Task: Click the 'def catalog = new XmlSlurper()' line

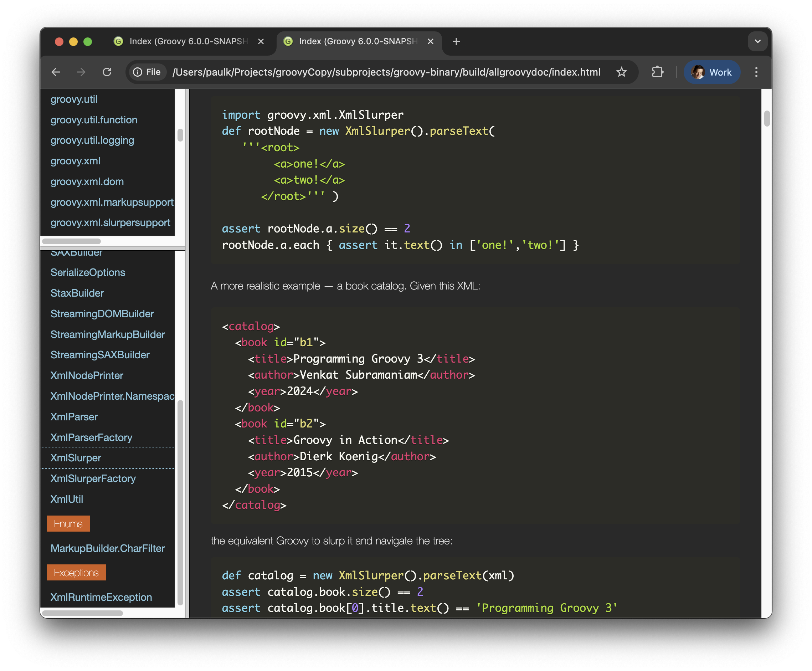Action: click(x=368, y=575)
